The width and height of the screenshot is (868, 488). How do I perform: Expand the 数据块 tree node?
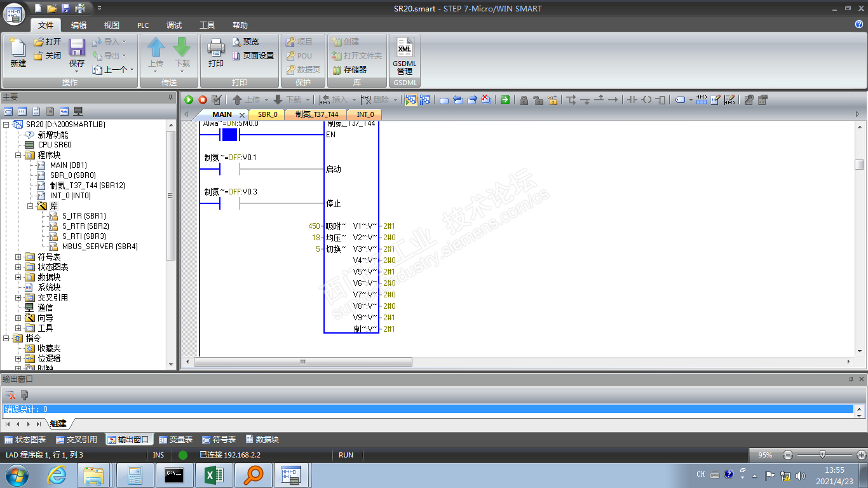tap(18, 277)
